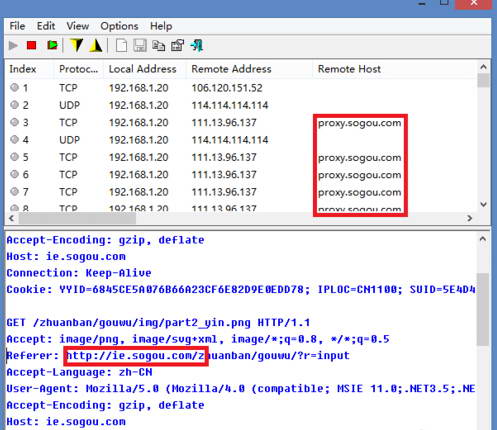Open the File menu
Viewport: 497px width, 430px height.
(x=17, y=26)
